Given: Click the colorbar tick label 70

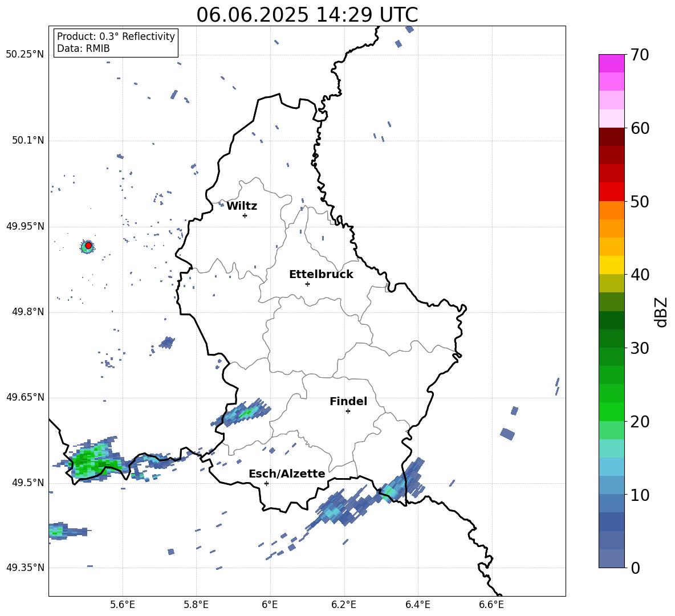Looking at the screenshot, I should tap(640, 55).
